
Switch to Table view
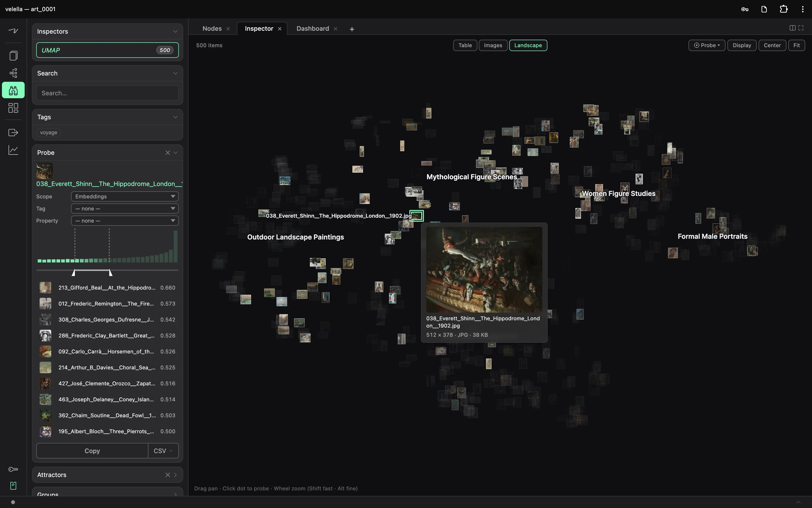[x=465, y=45]
